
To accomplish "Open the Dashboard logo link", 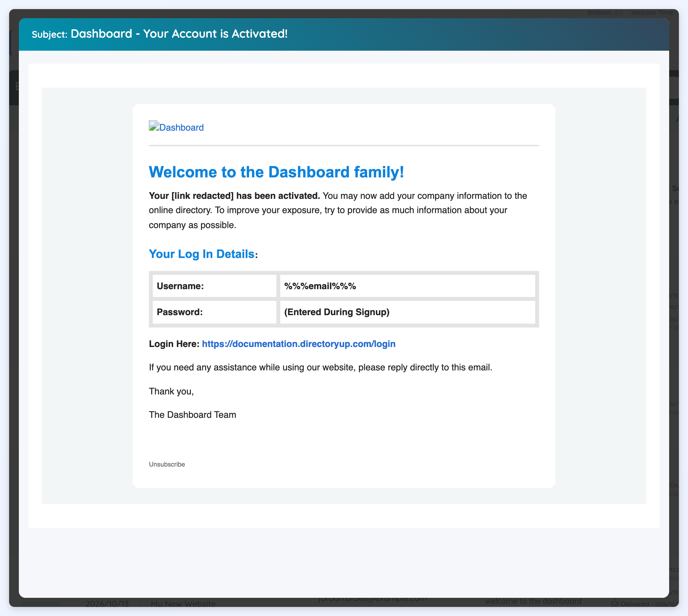I will point(176,127).
